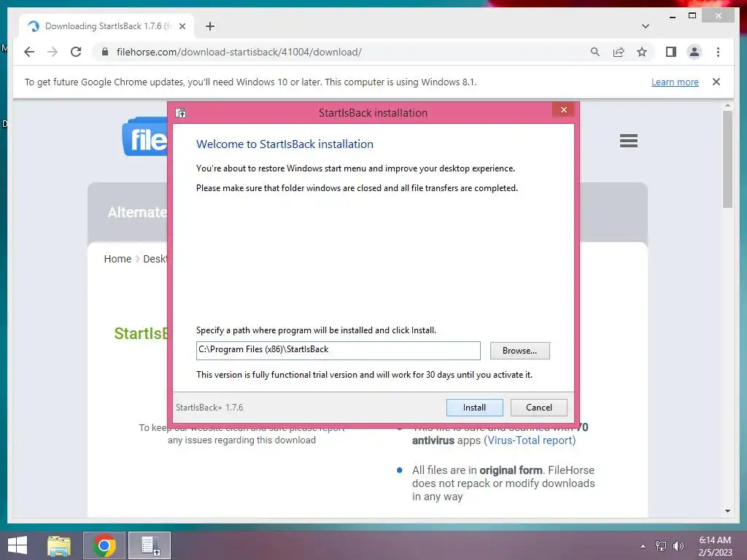Image resolution: width=747 pixels, height=560 pixels.
Task: Click the StartIsBack installer taskbar icon
Action: (150, 545)
